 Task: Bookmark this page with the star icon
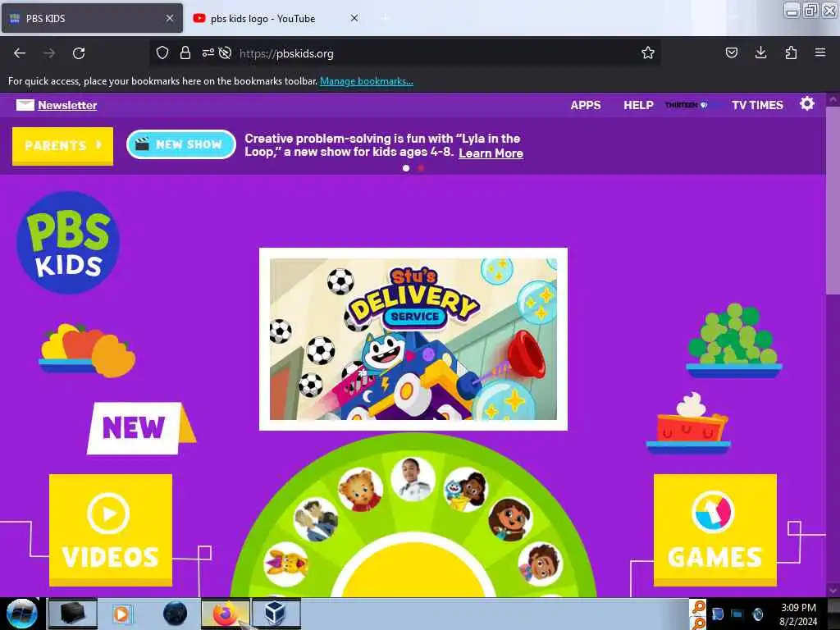pyautogui.click(x=648, y=52)
